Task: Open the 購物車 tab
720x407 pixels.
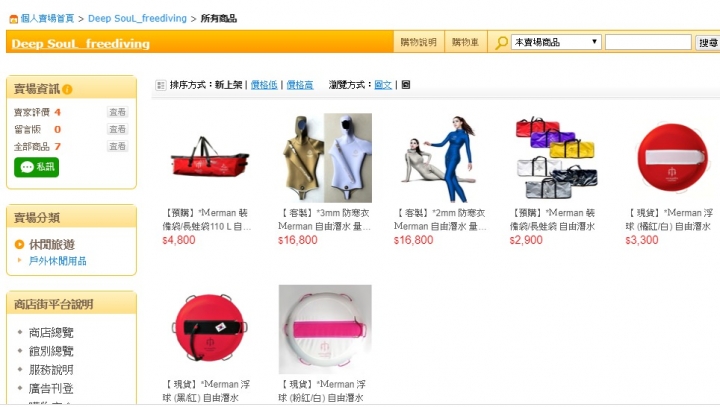Action: (466, 42)
